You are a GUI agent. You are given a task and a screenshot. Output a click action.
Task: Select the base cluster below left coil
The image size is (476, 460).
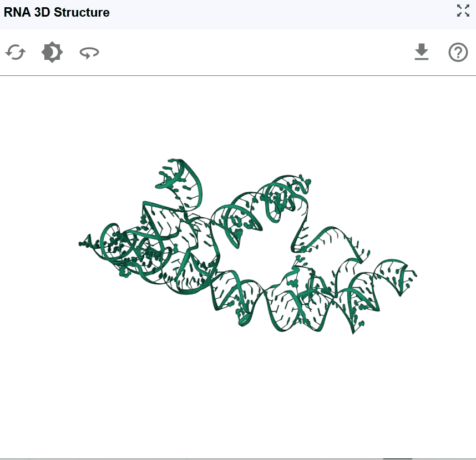[125, 272]
